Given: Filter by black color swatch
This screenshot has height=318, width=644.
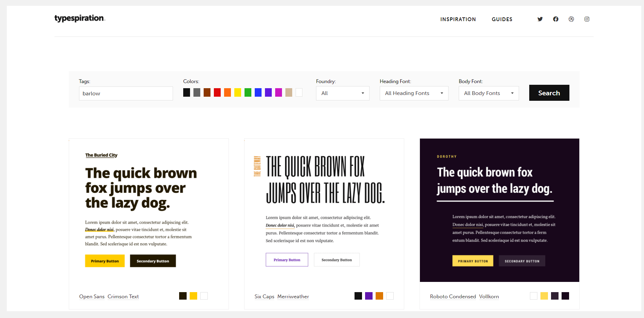Looking at the screenshot, I should pos(187,93).
